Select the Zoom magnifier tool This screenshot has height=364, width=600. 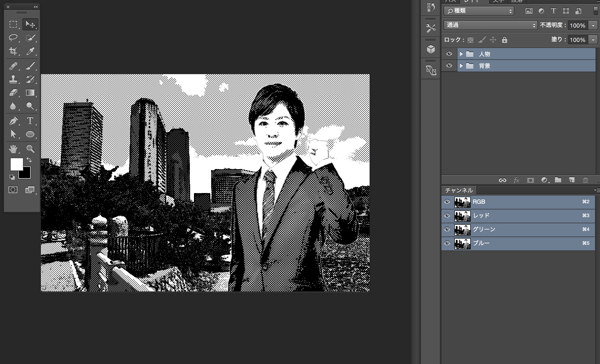30,149
